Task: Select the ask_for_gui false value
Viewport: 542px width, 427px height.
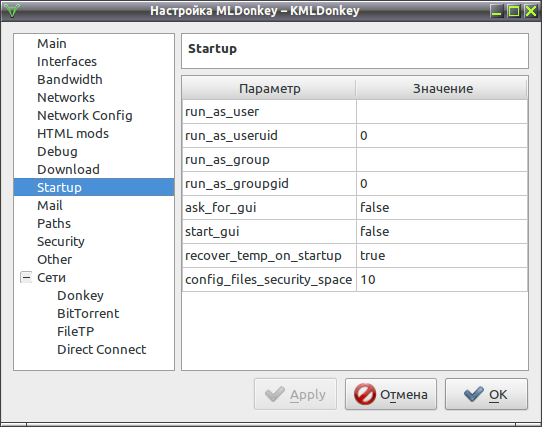Action: tap(442, 207)
